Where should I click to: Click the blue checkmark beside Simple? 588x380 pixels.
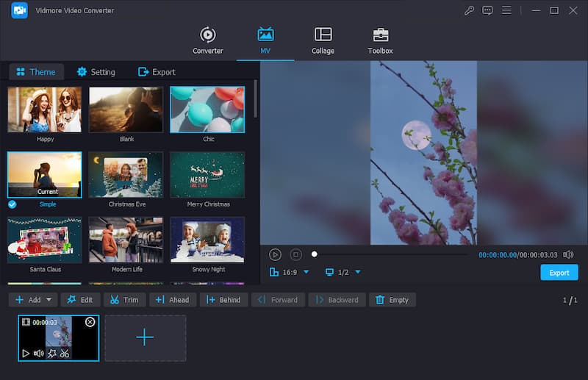click(x=12, y=204)
